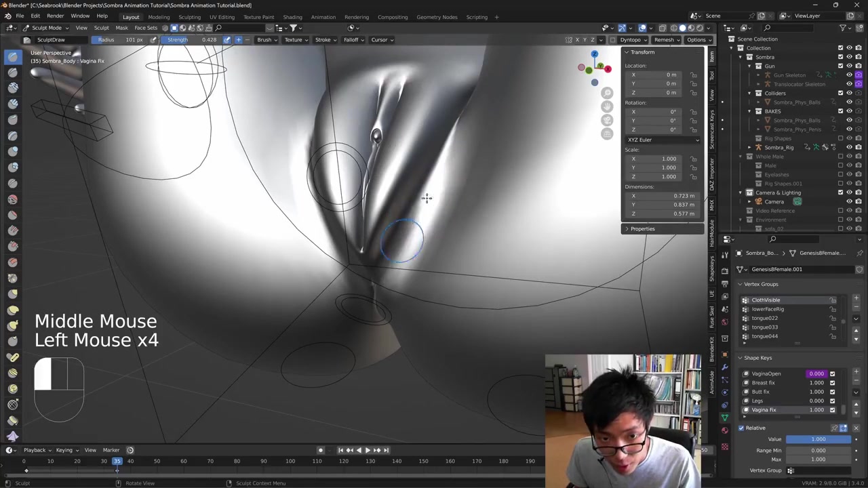Click the shape key Range Min field
The image size is (868, 488).
pyautogui.click(x=818, y=450)
